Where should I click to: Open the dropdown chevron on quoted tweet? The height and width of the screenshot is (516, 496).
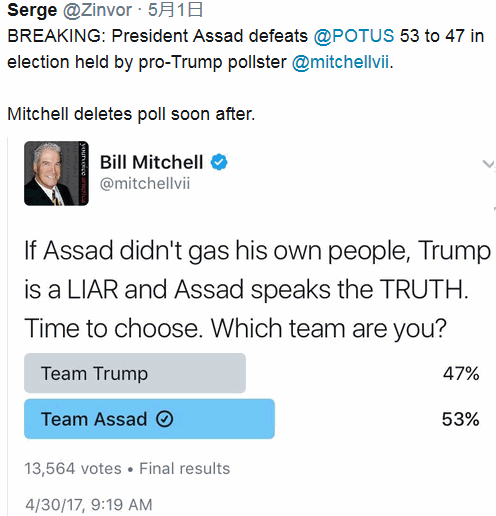489,164
